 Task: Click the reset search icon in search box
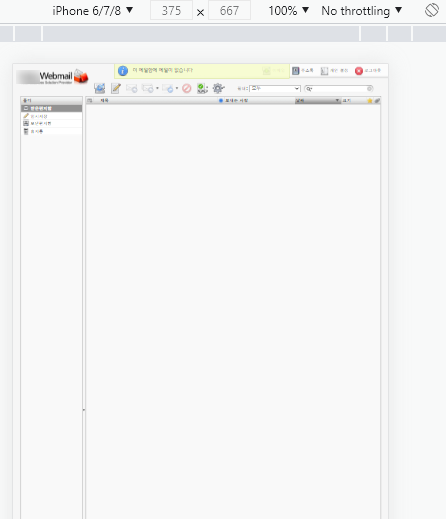coord(369,89)
